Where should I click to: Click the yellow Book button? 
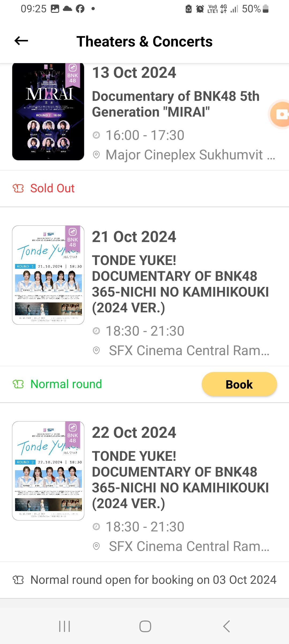pyautogui.click(x=239, y=384)
